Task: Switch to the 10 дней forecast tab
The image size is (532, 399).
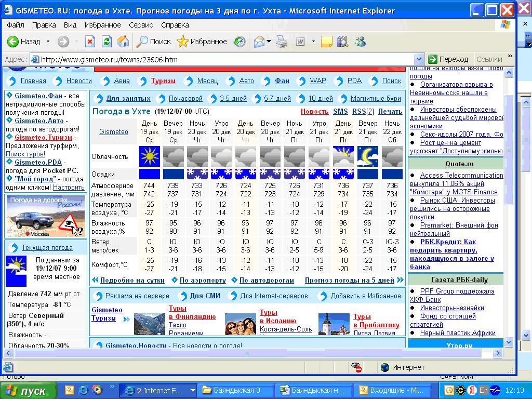Action: tap(321, 98)
